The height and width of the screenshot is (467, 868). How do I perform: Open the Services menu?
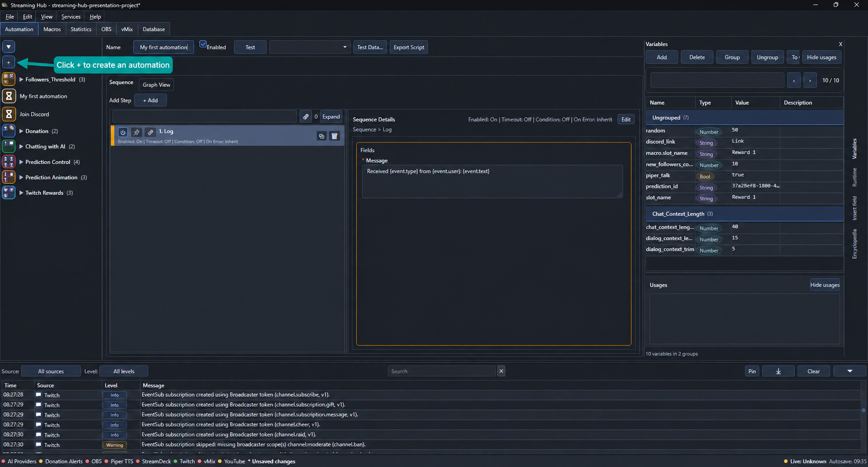click(x=71, y=17)
